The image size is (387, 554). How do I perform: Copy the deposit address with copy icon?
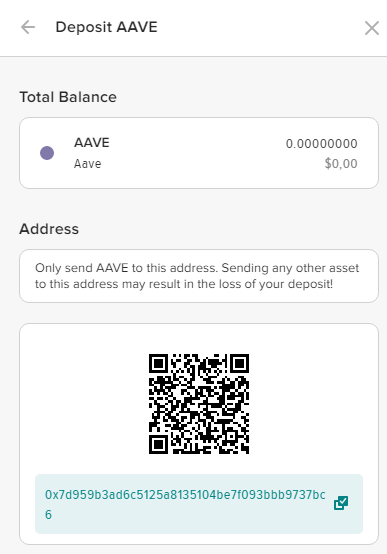(x=341, y=503)
